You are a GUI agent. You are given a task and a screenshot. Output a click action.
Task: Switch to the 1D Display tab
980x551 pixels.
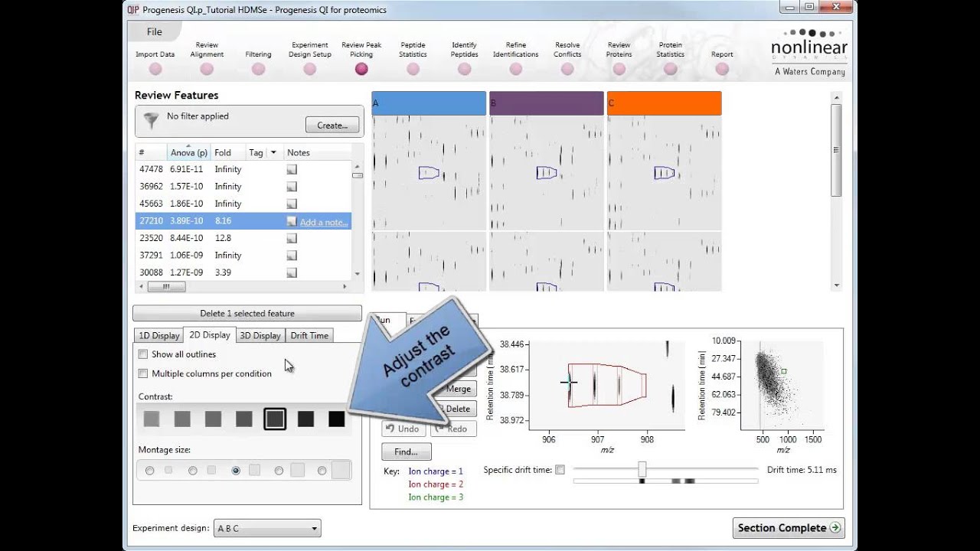(158, 335)
